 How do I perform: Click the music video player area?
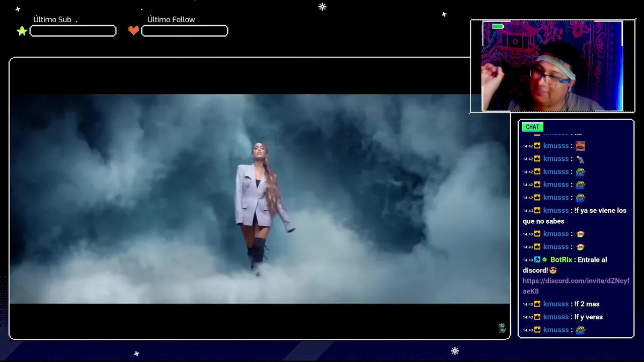[260, 199]
